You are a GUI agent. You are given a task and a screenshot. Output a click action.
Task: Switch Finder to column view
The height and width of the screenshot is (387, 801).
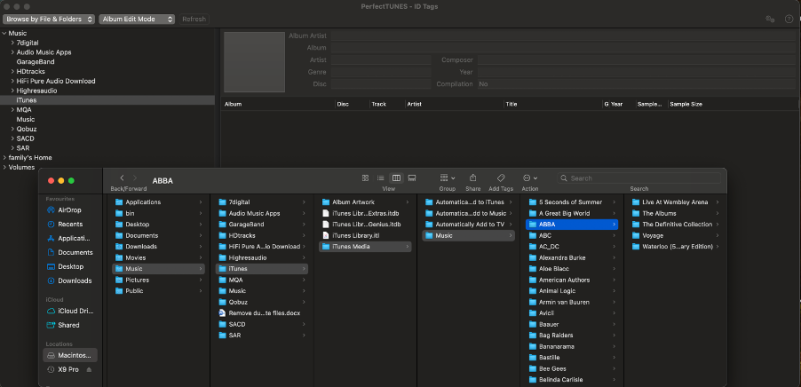[396, 178]
